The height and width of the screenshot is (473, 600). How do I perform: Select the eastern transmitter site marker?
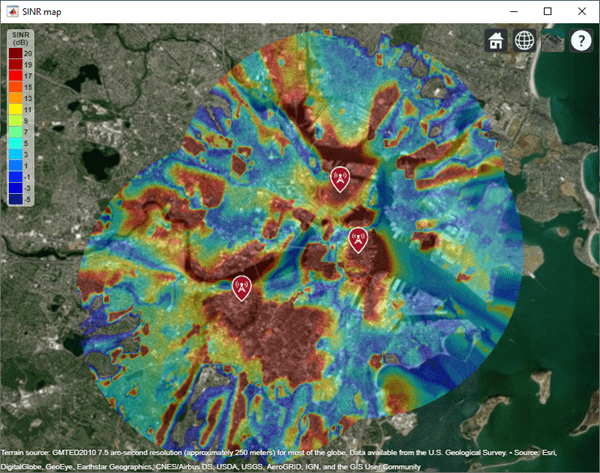click(358, 240)
